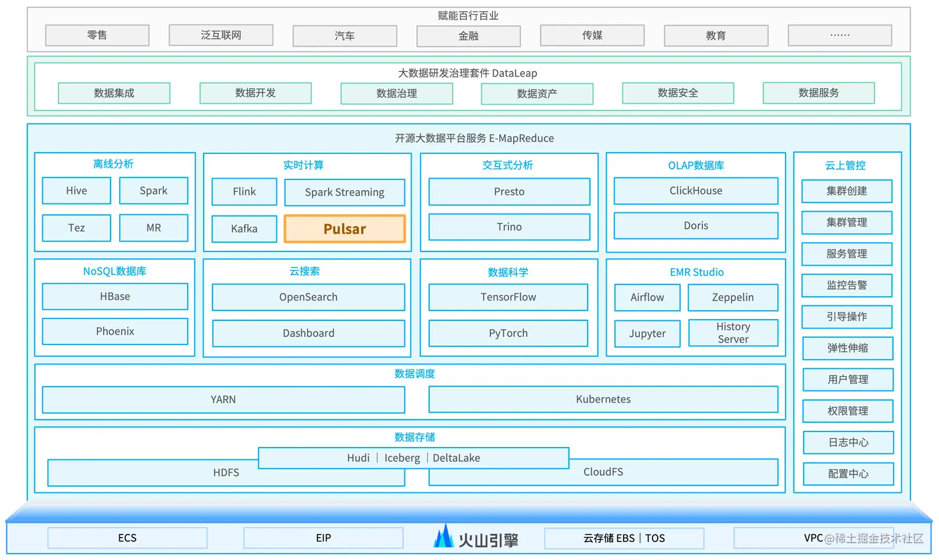939x560 pixels.
Task: Click the OpenSearch box
Action: (308, 297)
